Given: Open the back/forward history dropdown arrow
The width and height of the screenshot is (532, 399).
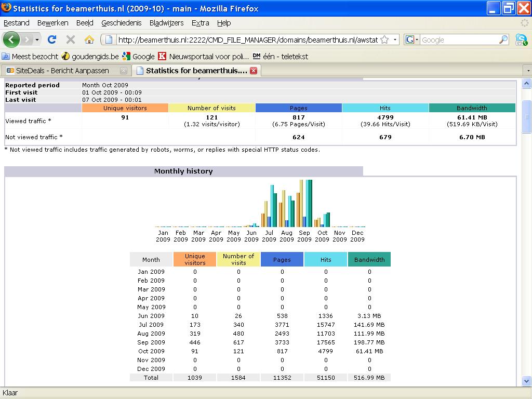Looking at the screenshot, I should [37, 39].
